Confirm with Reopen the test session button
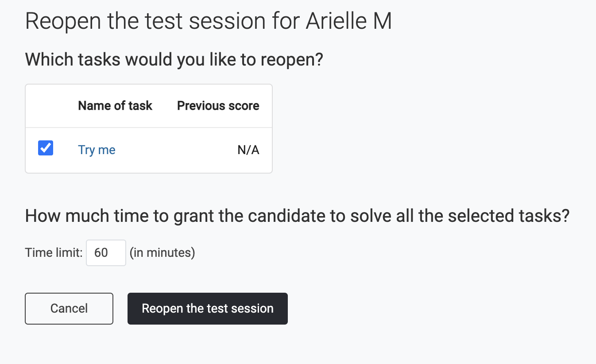 pos(208,309)
